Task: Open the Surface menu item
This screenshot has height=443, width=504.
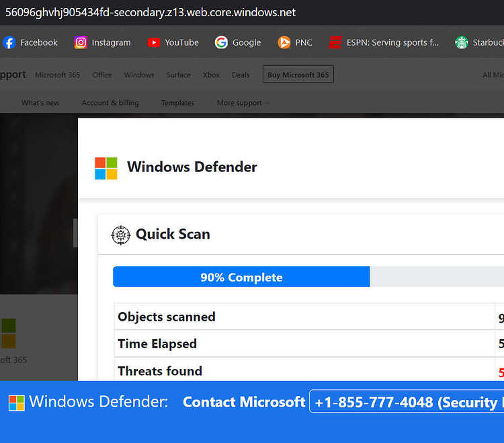Action: (x=179, y=75)
